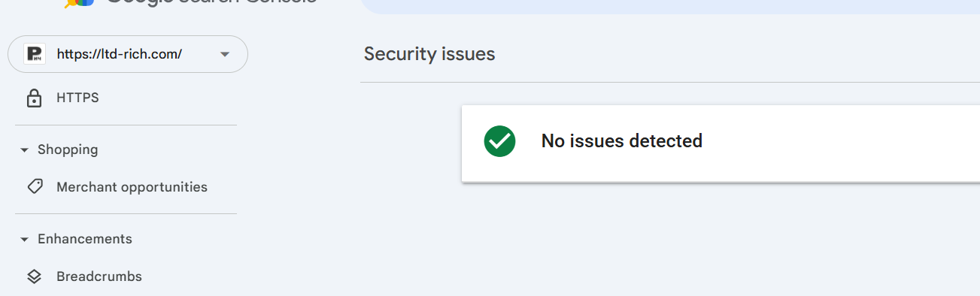Open the Merchant opportunities report label
Viewport: 980px width, 296px height.
(x=132, y=187)
